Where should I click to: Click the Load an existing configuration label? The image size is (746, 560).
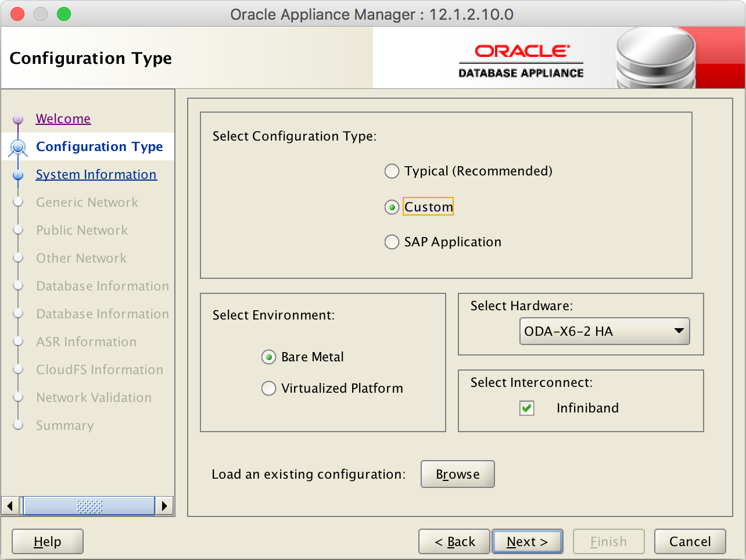309,474
